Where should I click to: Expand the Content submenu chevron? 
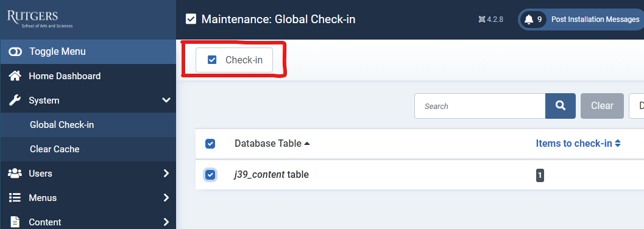tap(166, 222)
